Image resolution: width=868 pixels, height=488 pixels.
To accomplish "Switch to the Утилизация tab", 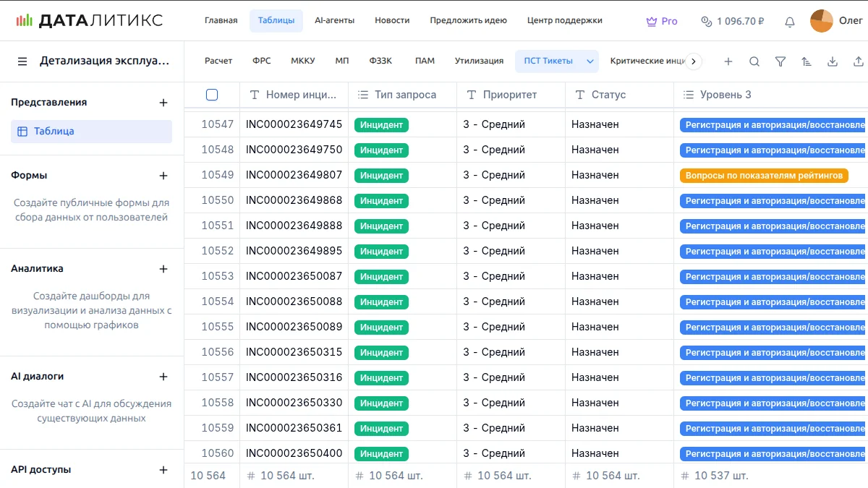I will 479,61.
